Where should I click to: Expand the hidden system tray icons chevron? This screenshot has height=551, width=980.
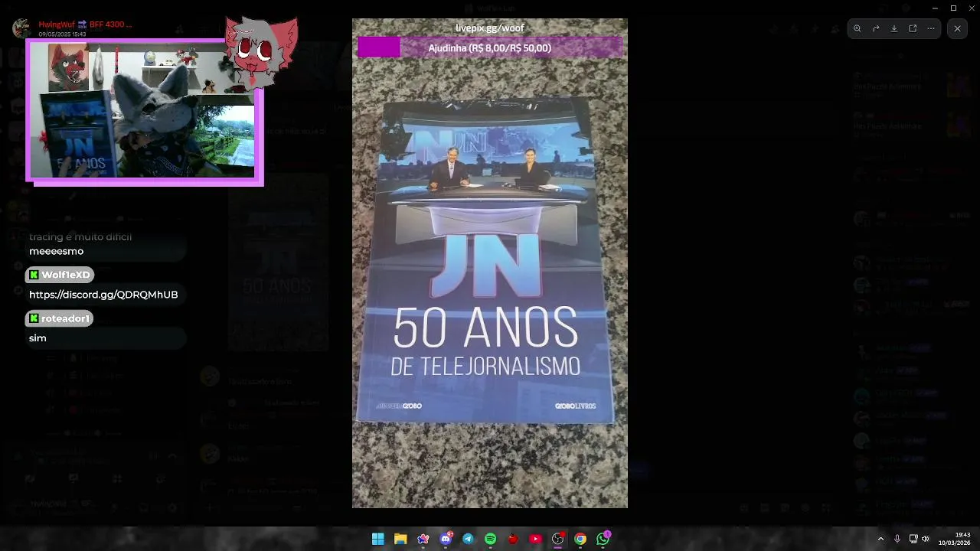pyautogui.click(x=880, y=539)
